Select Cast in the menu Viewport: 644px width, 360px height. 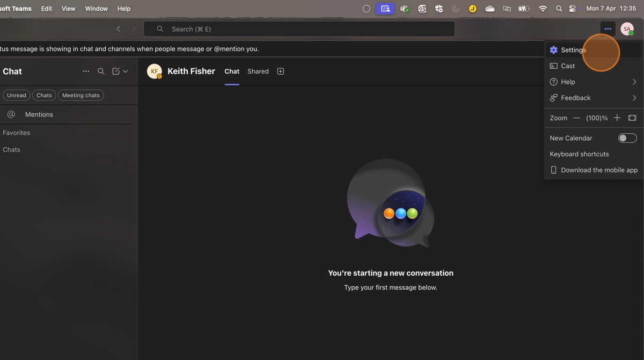594,66
